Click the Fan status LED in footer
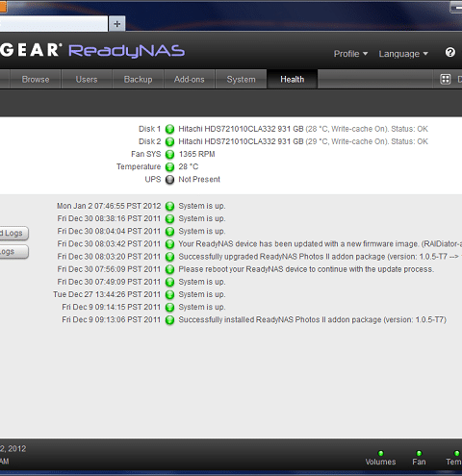Viewport: 462px width, 476px height. (419, 453)
